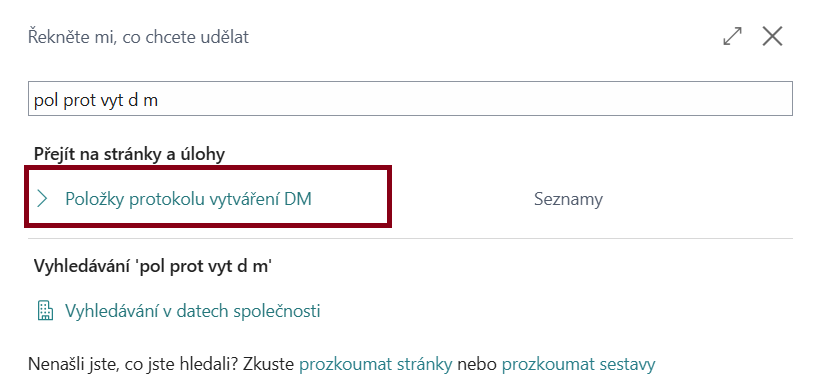Viewport: 818px width, 383px height.
Task: Click the divider line below the result row
Action: (410, 238)
